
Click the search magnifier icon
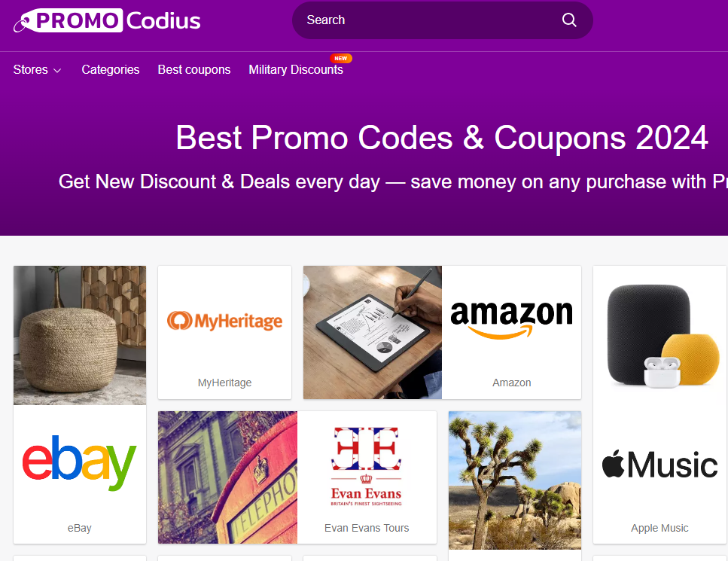(x=569, y=20)
